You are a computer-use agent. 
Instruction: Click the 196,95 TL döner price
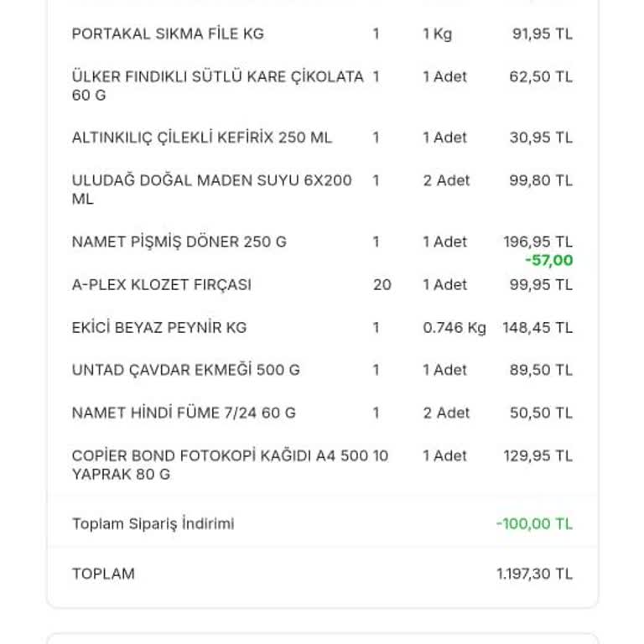click(x=538, y=242)
